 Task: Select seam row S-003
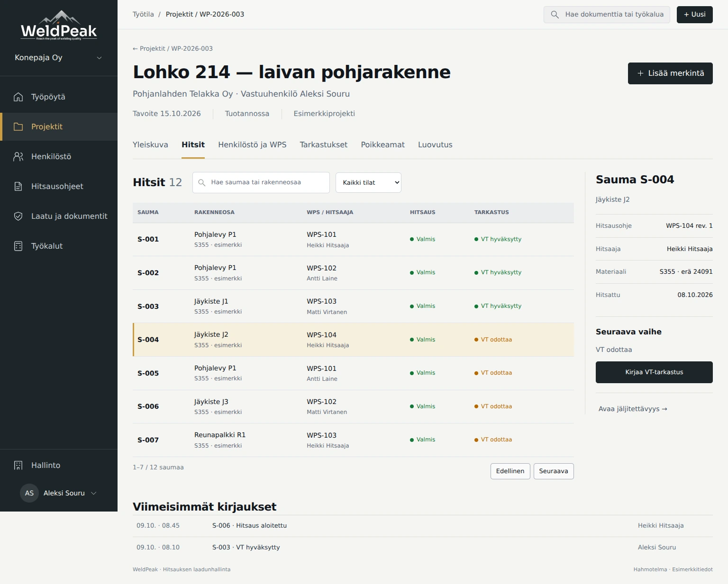(353, 306)
